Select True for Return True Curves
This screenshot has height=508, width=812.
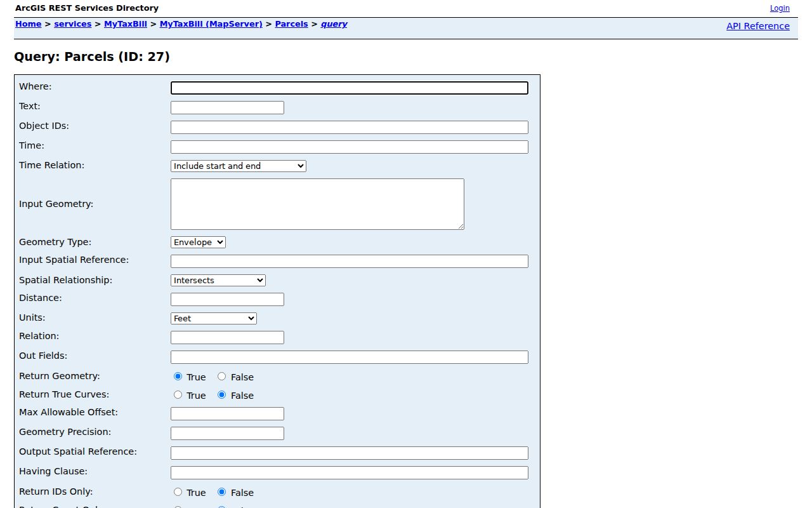click(x=178, y=395)
